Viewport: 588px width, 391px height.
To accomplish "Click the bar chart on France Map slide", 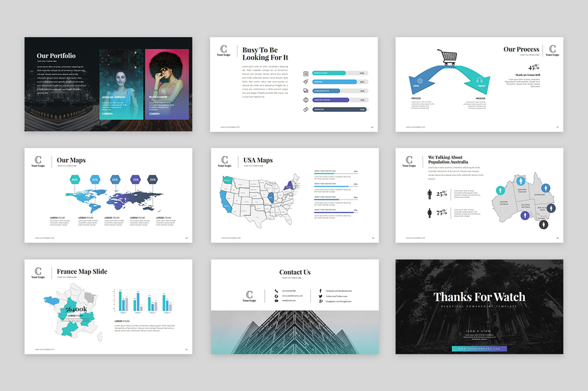I will tap(143, 301).
